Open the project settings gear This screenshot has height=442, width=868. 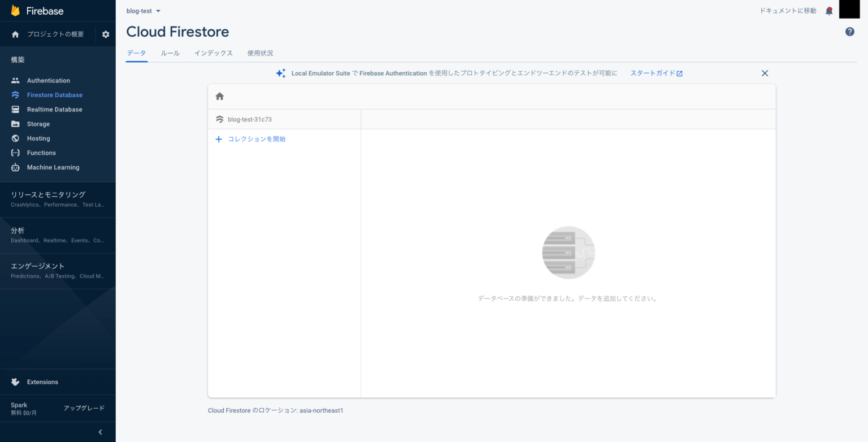[105, 34]
